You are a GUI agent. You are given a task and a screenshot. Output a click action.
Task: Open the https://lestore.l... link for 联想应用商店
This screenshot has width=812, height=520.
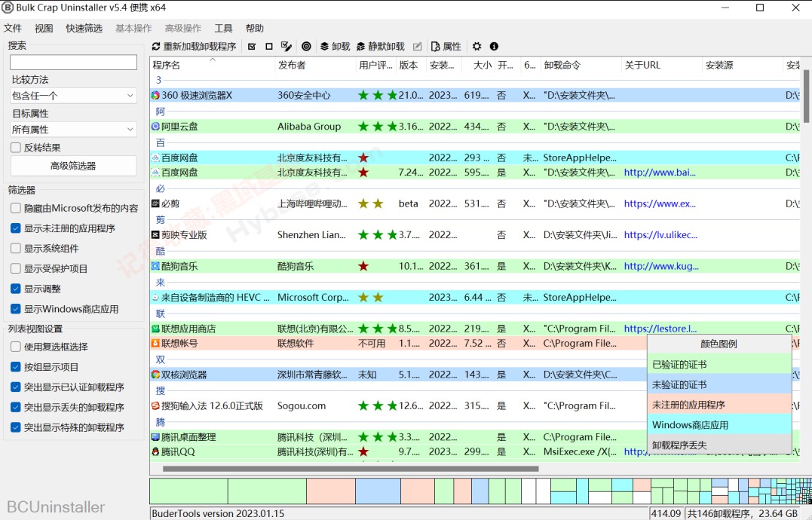click(660, 329)
